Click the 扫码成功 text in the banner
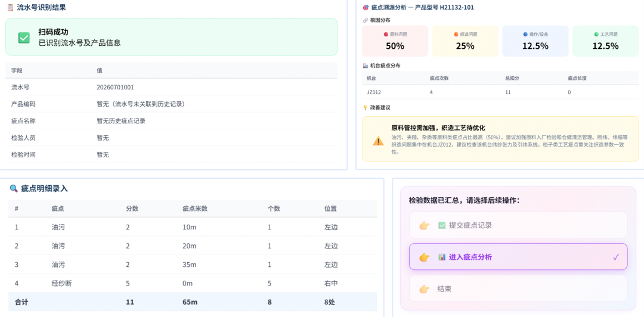 53,32
